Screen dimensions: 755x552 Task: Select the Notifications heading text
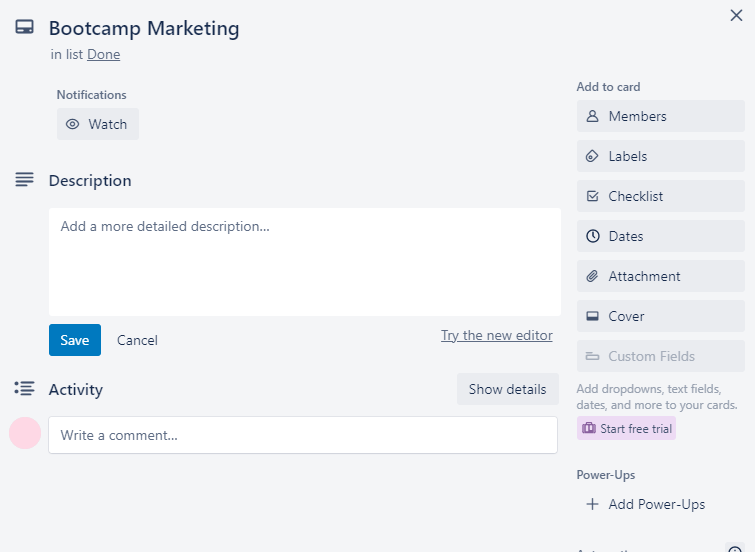91,95
